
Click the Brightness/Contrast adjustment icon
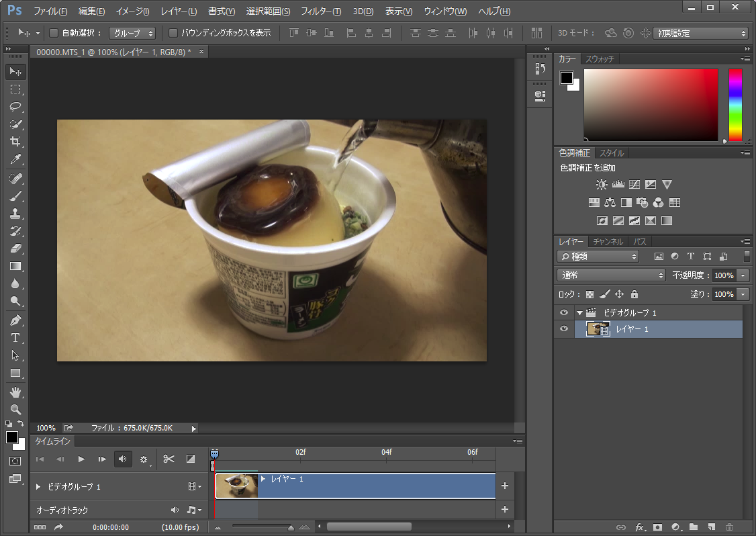click(602, 185)
